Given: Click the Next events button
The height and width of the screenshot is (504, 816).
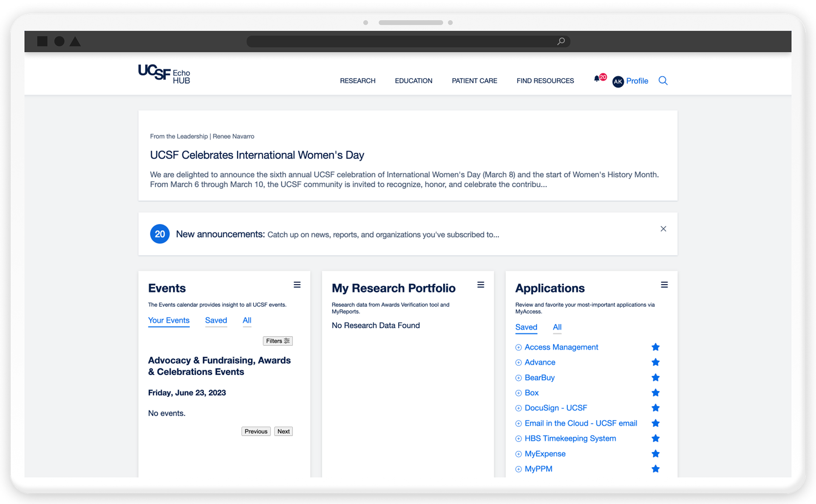Looking at the screenshot, I should click(x=283, y=431).
